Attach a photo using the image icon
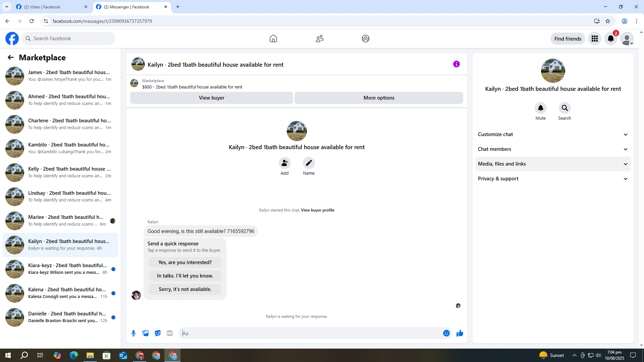Viewport: 644px width, 362px height. click(x=146, y=333)
